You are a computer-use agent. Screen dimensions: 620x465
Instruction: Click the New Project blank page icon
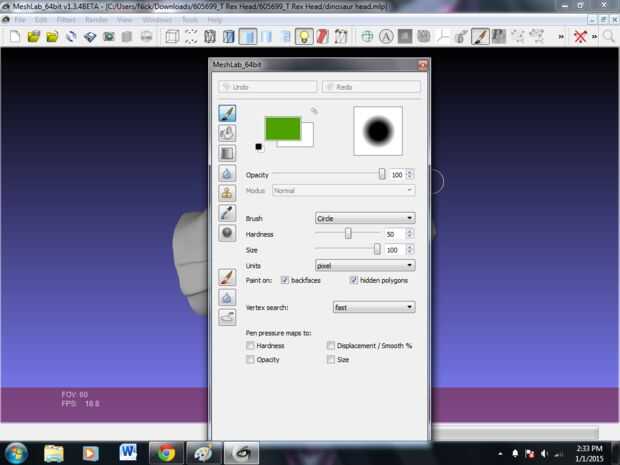click(15, 37)
